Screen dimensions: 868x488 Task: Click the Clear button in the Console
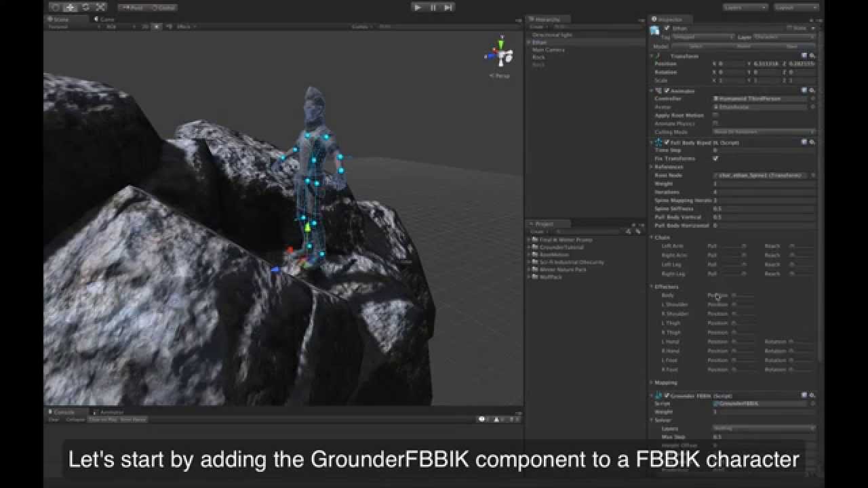point(54,419)
